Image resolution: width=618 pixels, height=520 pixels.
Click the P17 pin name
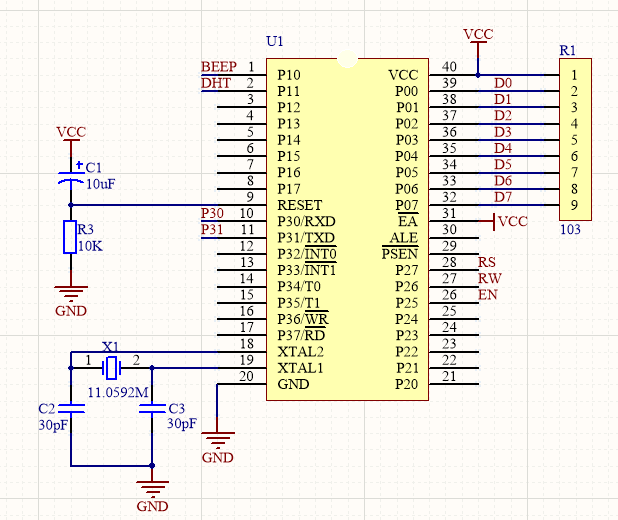[x=289, y=189]
